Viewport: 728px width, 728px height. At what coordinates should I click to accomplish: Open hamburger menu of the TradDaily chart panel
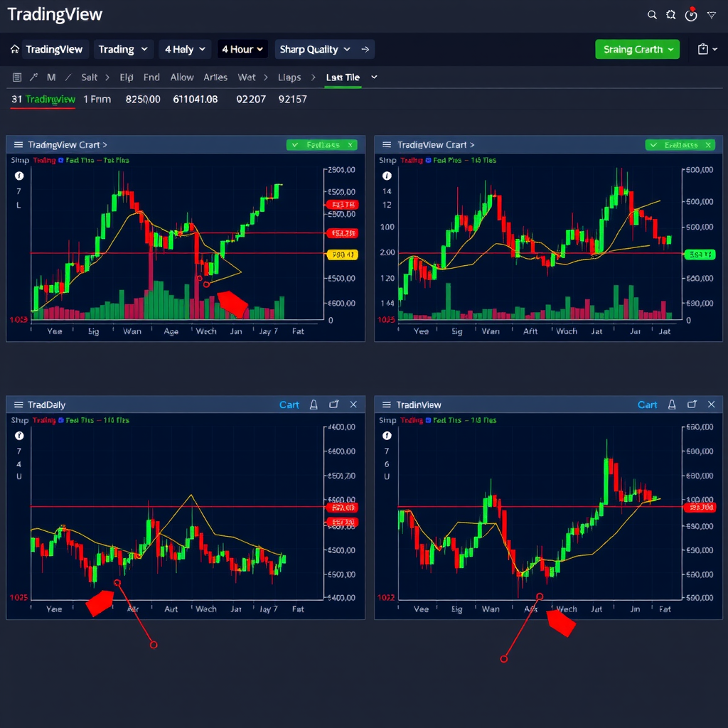(18, 405)
